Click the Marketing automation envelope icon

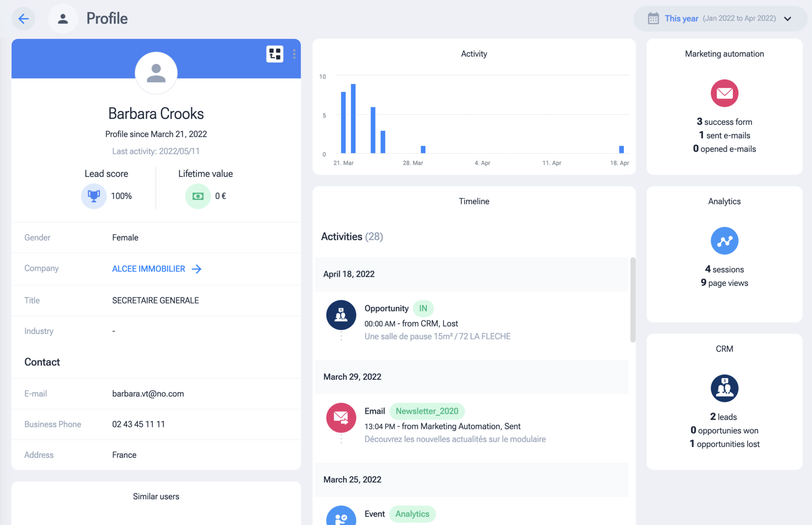(724, 93)
